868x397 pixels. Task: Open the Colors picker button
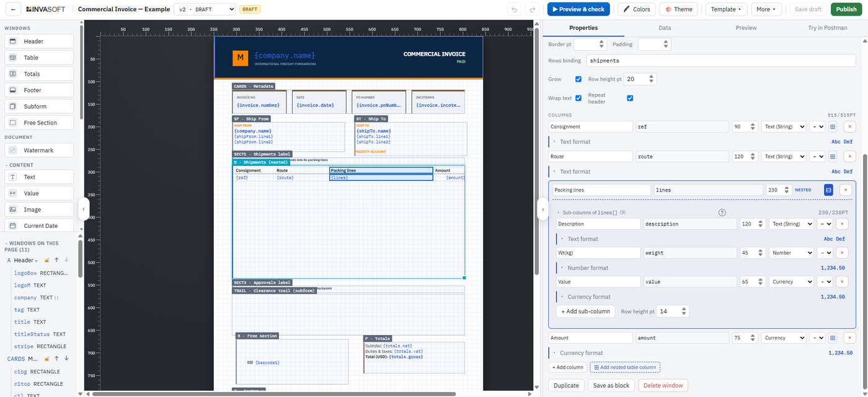pos(636,9)
